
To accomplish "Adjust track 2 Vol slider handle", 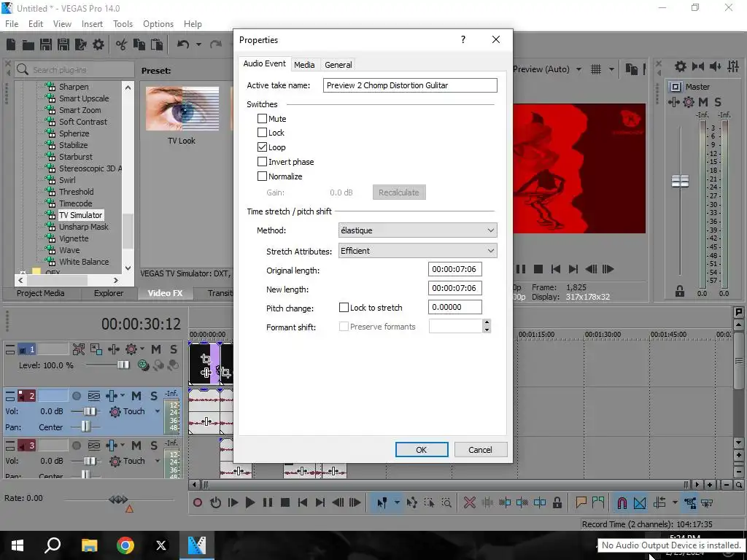I will click(89, 411).
